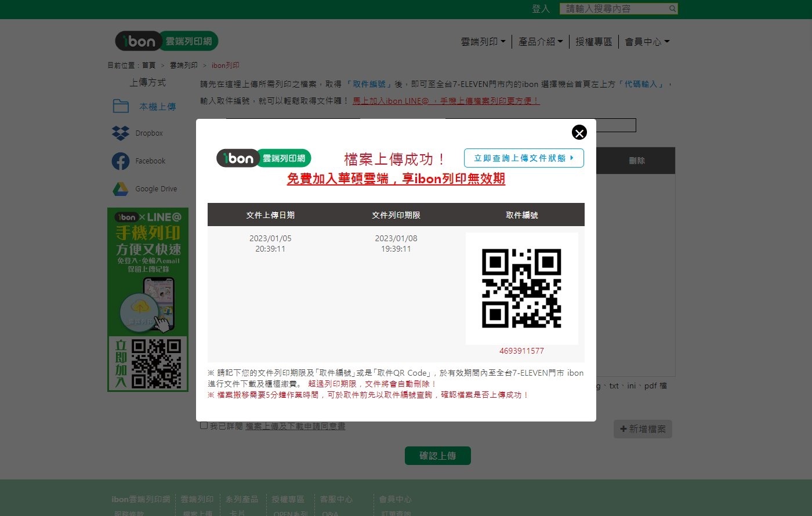Open the 檔案上傳及下載申請同意書 link
The height and width of the screenshot is (516, 812).
295,426
